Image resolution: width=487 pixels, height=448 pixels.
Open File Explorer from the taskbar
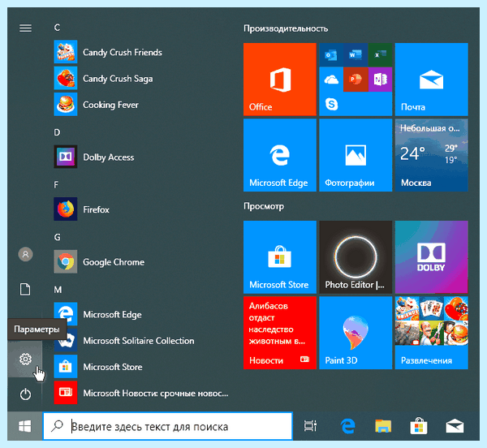pyautogui.click(x=383, y=426)
